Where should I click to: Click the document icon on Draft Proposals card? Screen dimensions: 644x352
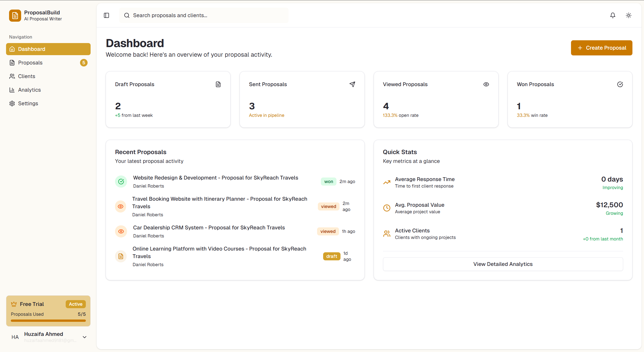click(x=218, y=84)
